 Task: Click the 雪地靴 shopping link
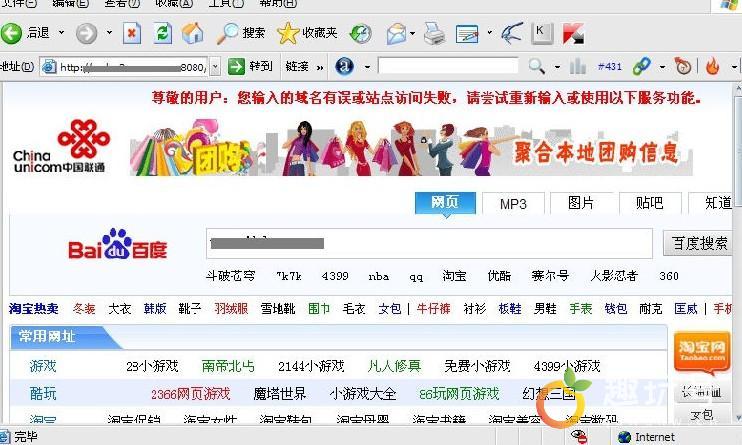click(x=278, y=309)
